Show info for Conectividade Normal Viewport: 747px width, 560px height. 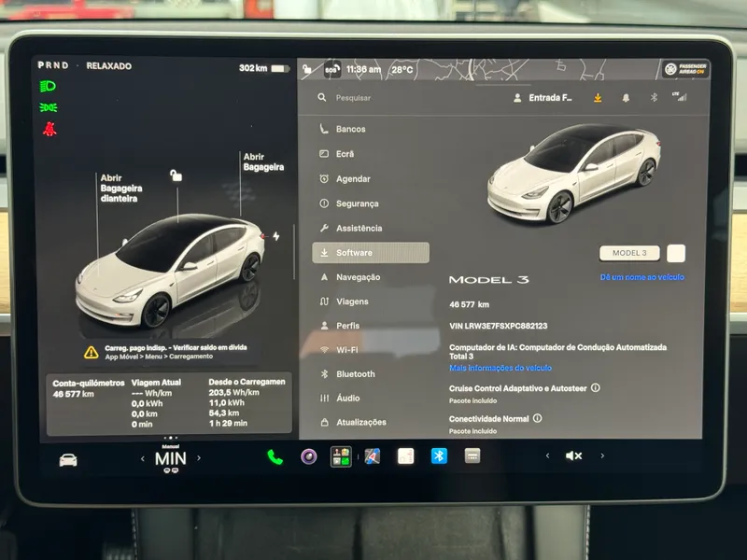pyautogui.click(x=538, y=418)
